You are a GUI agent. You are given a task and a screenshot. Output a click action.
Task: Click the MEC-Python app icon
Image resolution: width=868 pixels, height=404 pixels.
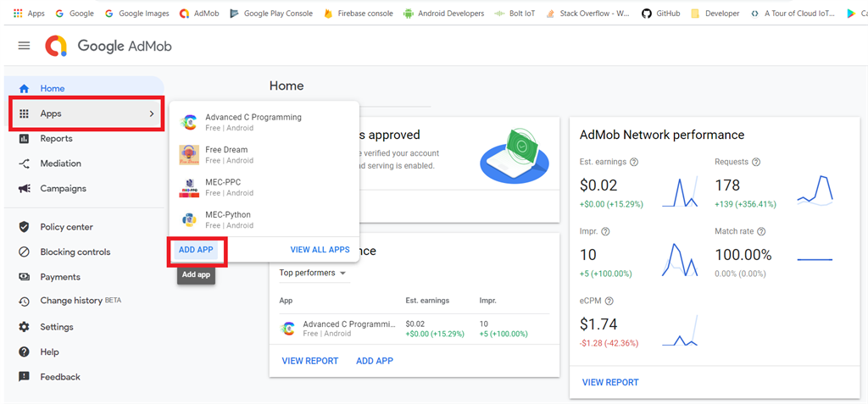[x=189, y=219]
